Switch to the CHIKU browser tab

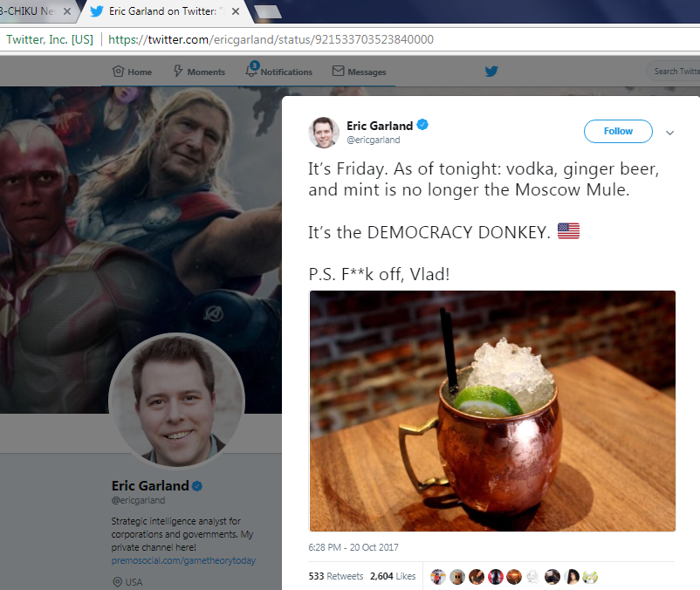coord(31,11)
